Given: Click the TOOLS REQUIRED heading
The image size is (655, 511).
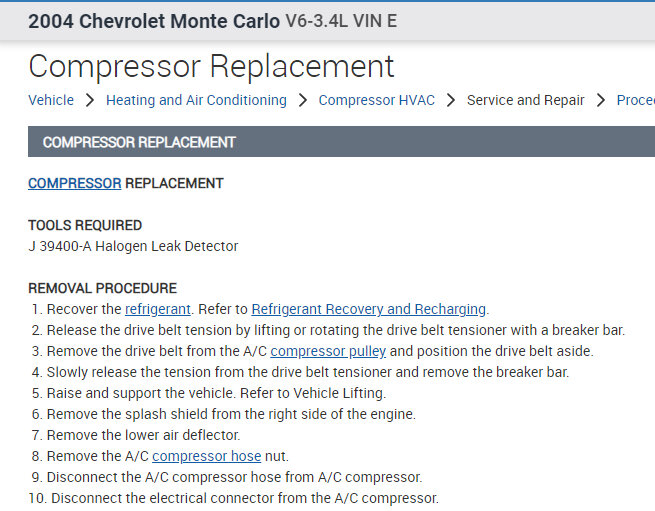Looking at the screenshot, I should point(85,225).
